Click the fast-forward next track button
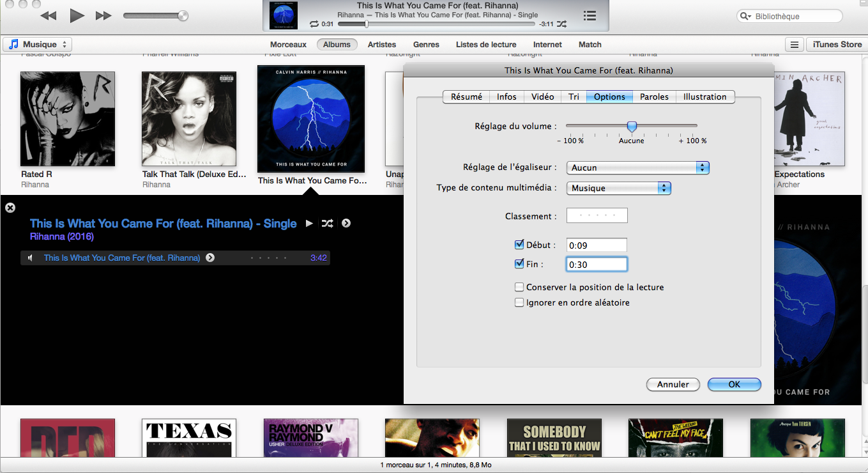 point(103,15)
